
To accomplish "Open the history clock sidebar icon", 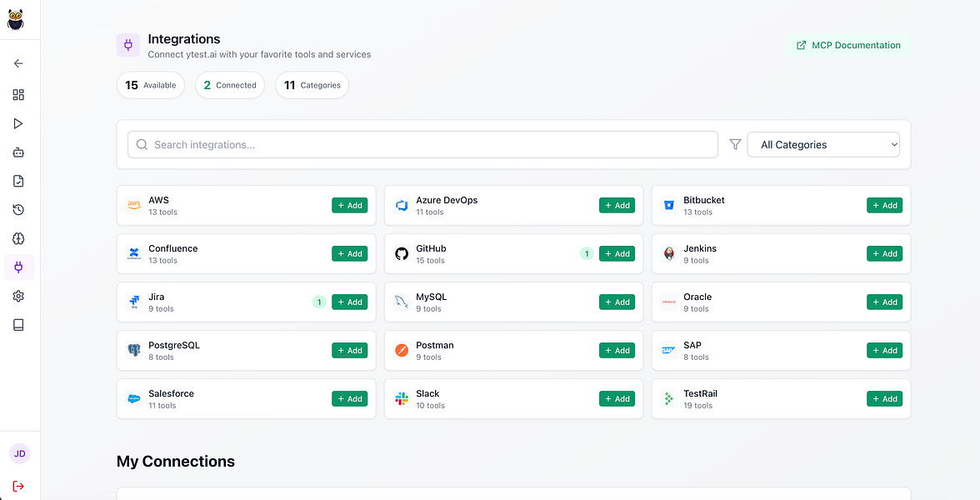I will [18, 209].
